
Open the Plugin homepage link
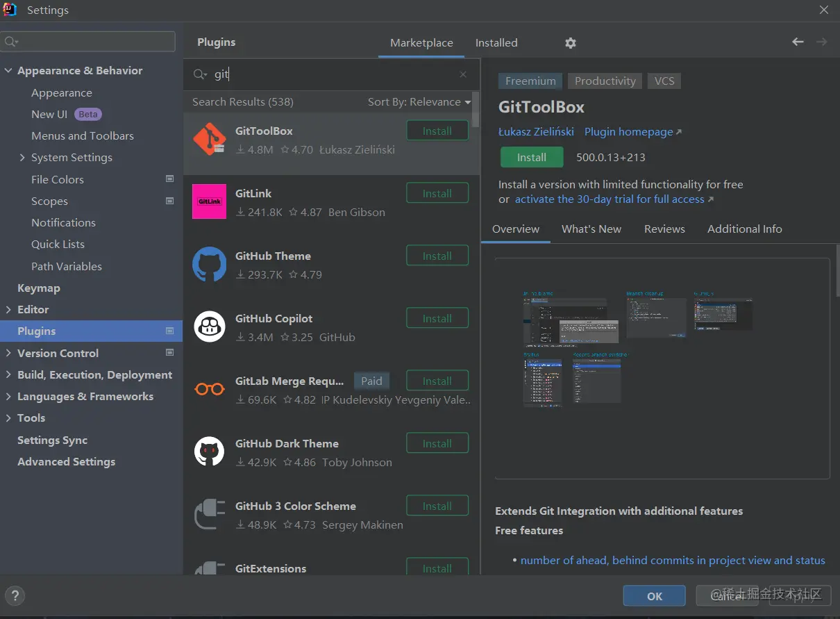(x=633, y=132)
